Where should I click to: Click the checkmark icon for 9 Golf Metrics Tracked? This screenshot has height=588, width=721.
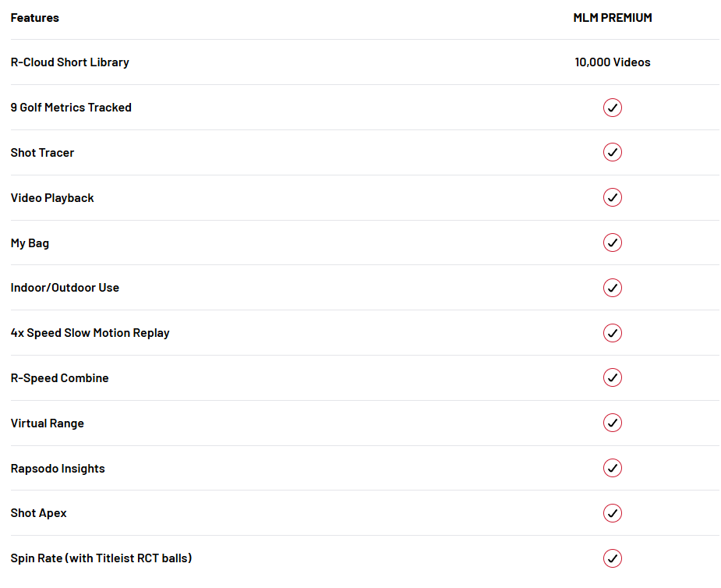[x=612, y=108]
